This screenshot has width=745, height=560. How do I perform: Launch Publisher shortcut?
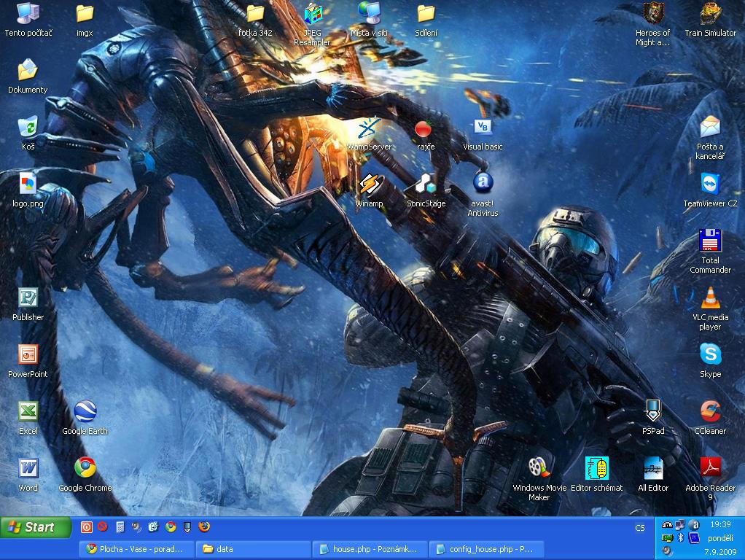click(28, 304)
